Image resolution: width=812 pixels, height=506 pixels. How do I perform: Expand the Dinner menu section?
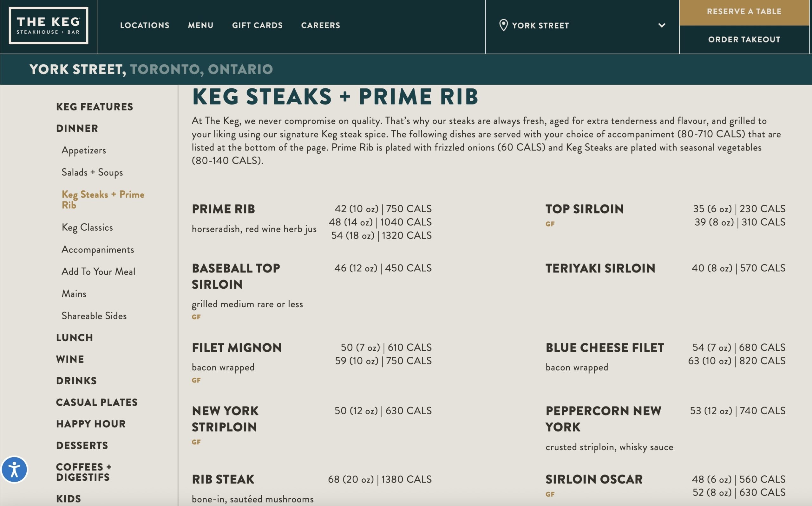click(77, 129)
